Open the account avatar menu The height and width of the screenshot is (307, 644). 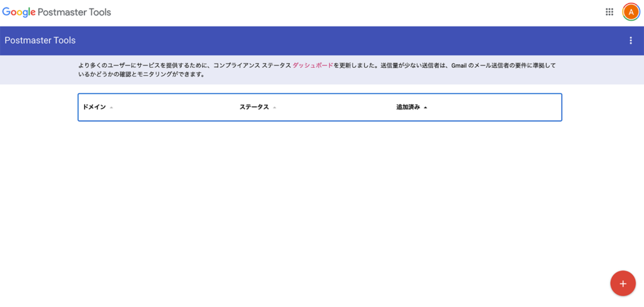(x=631, y=12)
